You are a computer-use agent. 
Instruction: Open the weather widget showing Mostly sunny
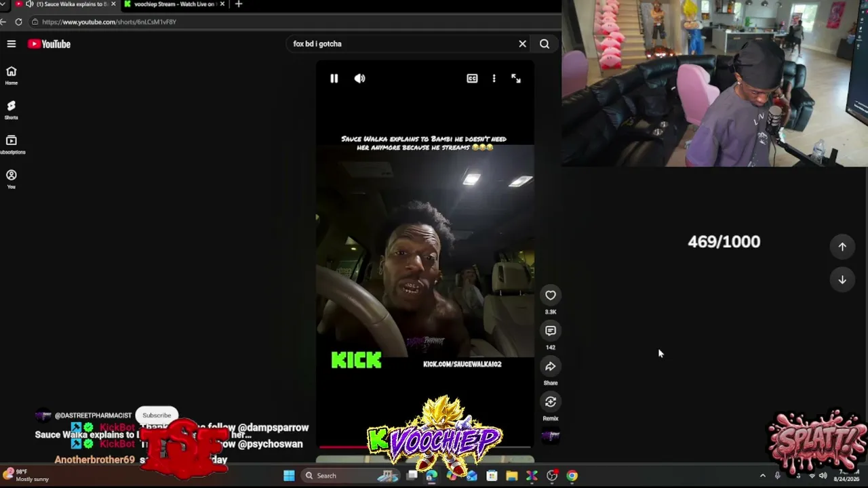pos(27,475)
